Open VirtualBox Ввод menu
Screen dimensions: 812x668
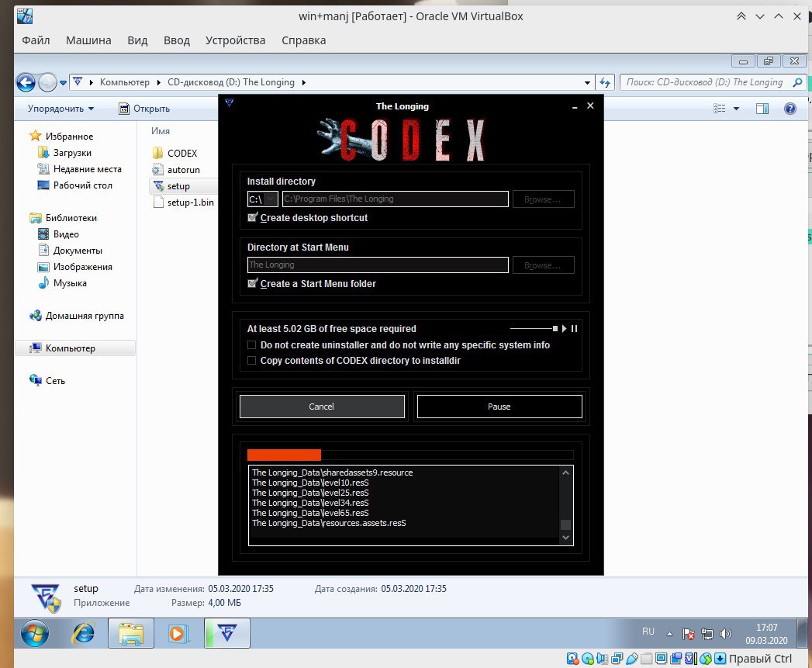(x=177, y=40)
